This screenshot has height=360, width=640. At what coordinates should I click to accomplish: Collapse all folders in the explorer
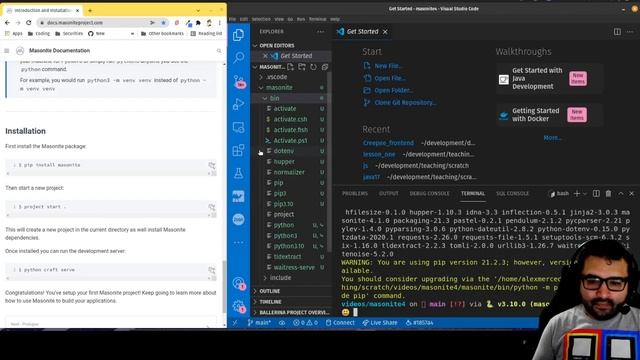[324, 67]
